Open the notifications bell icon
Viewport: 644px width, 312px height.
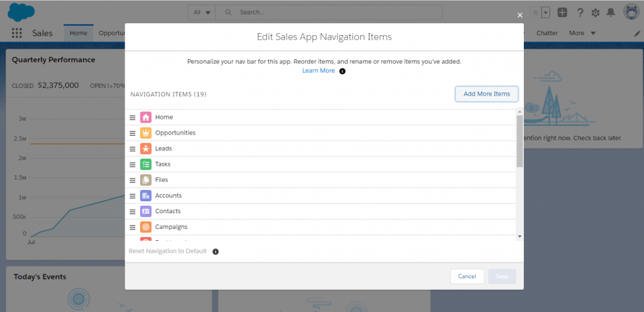611,13
